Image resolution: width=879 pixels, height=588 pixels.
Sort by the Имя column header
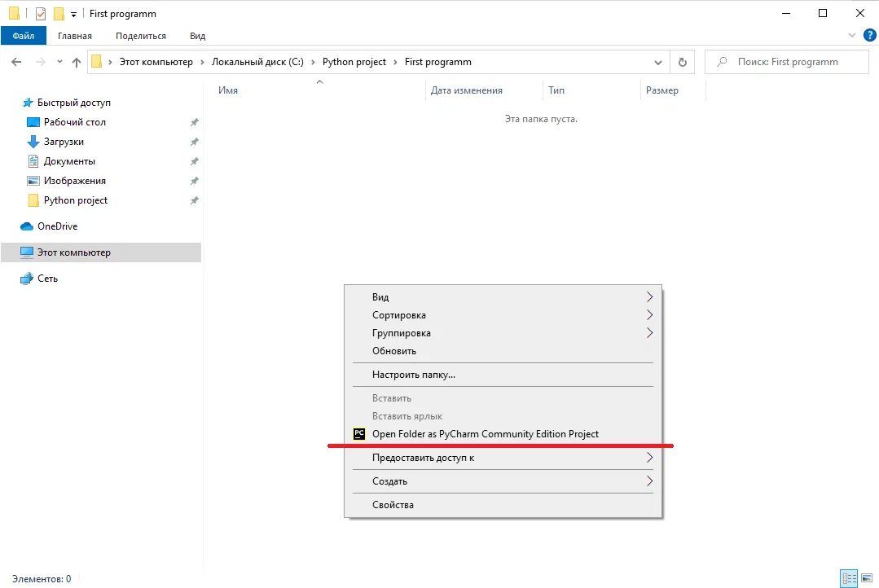pos(228,90)
